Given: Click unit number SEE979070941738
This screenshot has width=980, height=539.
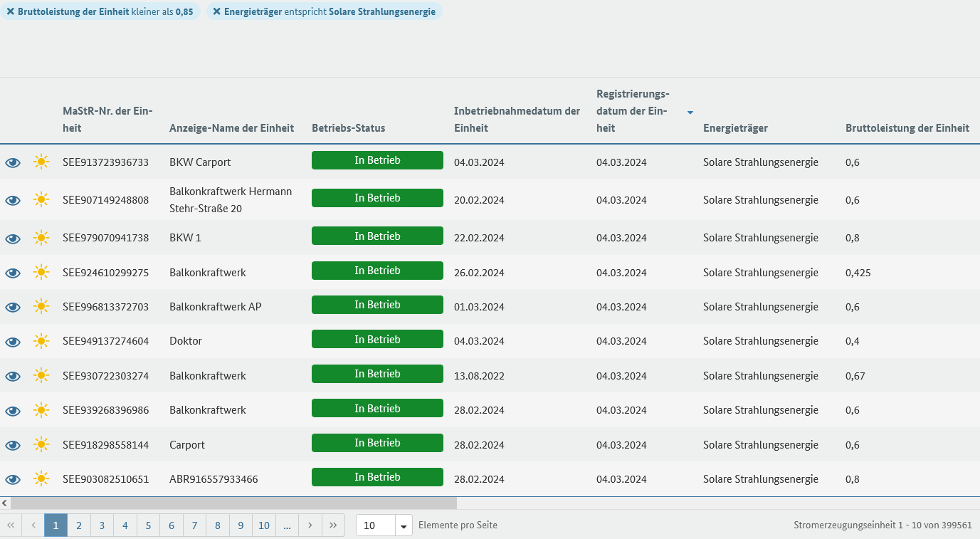Looking at the screenshot, I should tap(106, 238).
